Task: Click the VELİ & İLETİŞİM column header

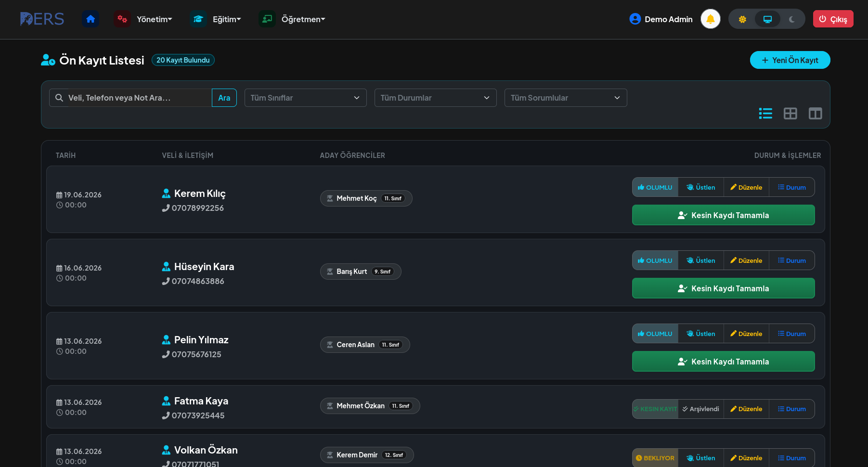Action: point(188,156)
